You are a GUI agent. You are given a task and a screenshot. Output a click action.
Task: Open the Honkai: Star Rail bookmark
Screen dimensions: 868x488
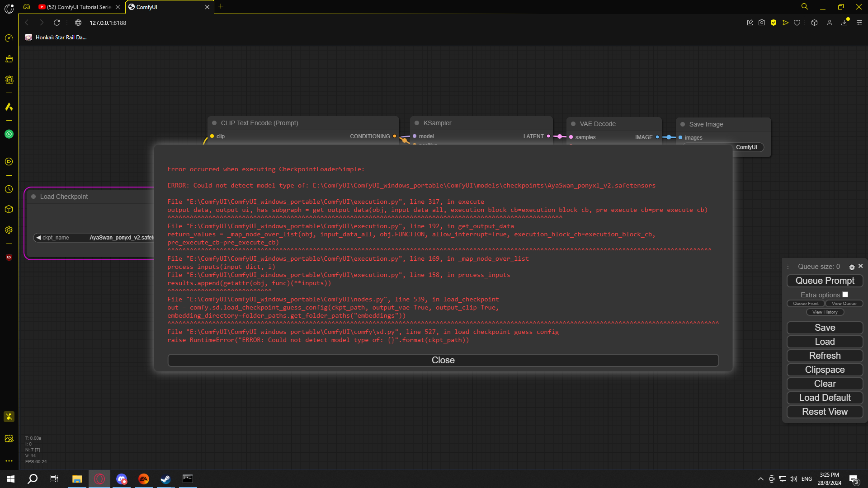(x=56, y=38)
